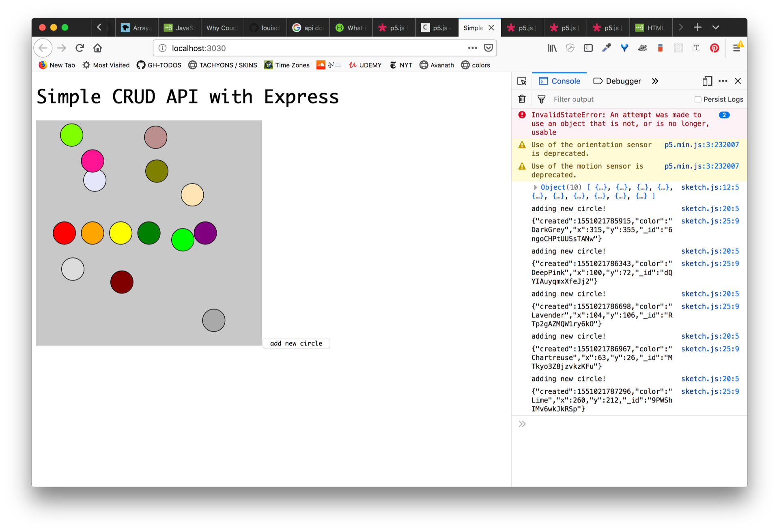This screenshot has width=779, height=532.
Task: Expand the Object(10) array in the console
Action: click(536, 187)
